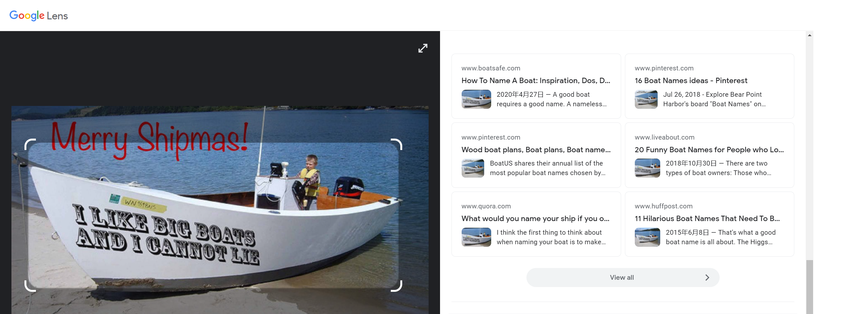
Task: Click the top-right crop corner handle
Action: point(396,144)
